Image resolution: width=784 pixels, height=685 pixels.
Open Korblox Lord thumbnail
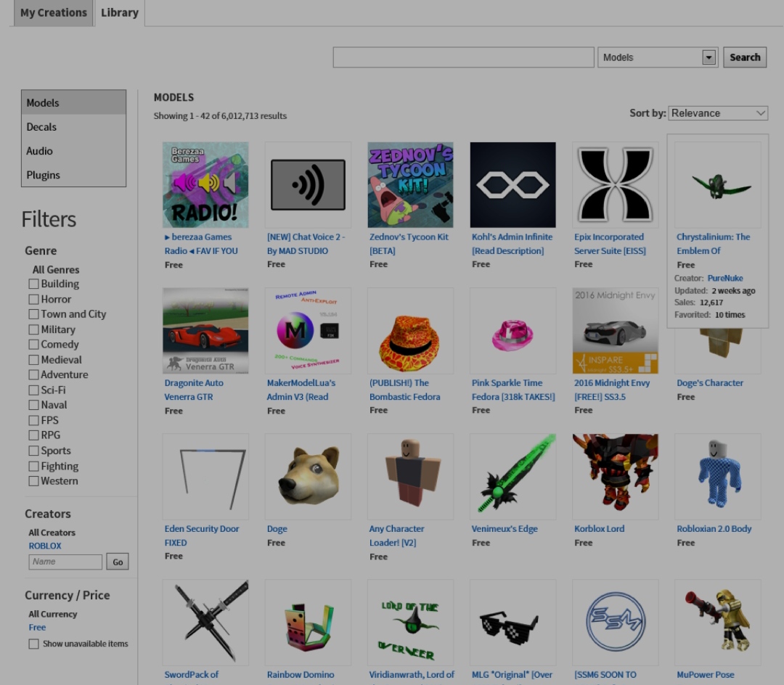616,477
